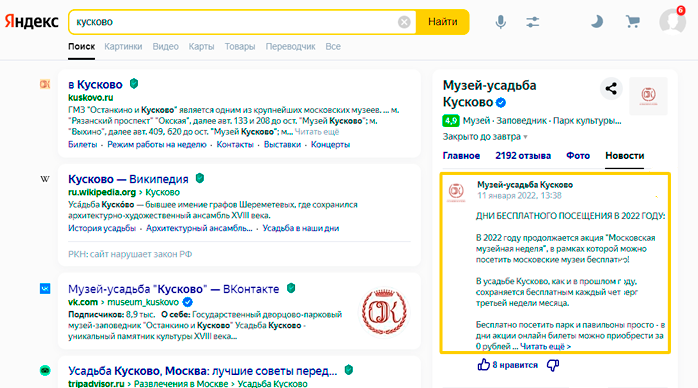Expand the Закрыто до завтра hours dropdown
Screen dimensions: 698x388
tap(485, 137)
